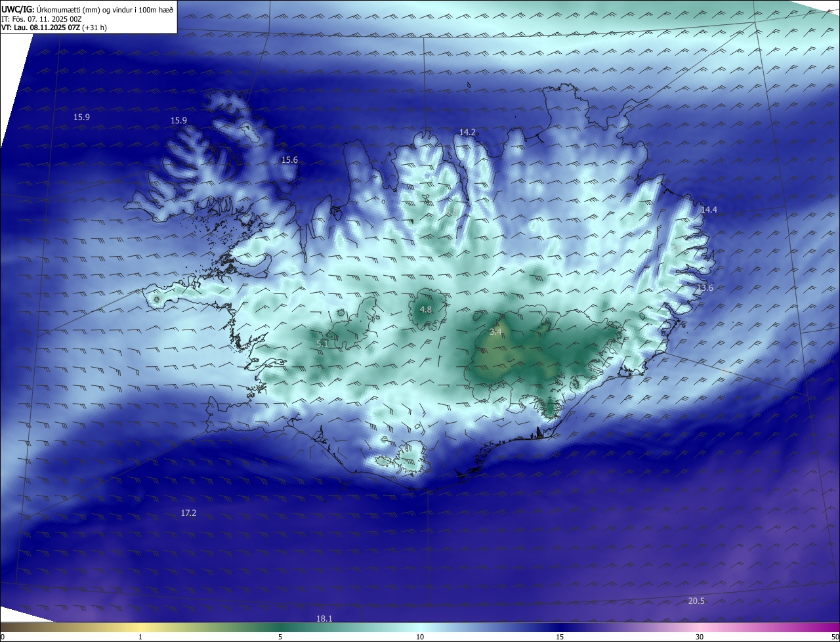Click the 14.2 value off the north coast
This screenshot has height=642, width=840.
(467, 133)
